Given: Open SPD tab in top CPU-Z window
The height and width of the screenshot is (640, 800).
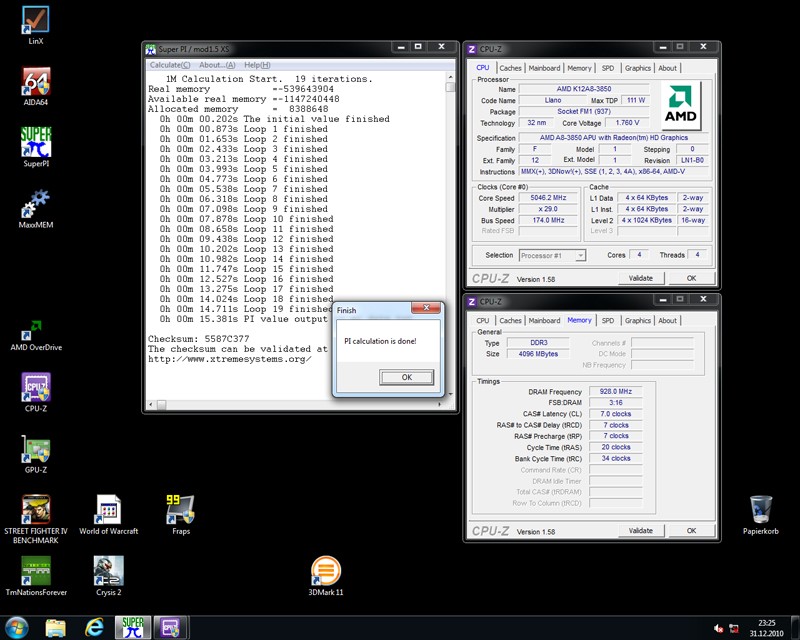Looking at the screenshot, I should click(608, 68).
